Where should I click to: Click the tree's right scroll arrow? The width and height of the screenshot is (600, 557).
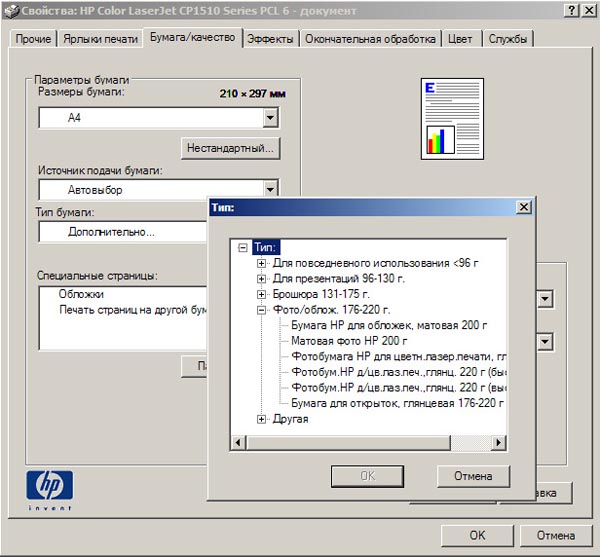point(499,443)
